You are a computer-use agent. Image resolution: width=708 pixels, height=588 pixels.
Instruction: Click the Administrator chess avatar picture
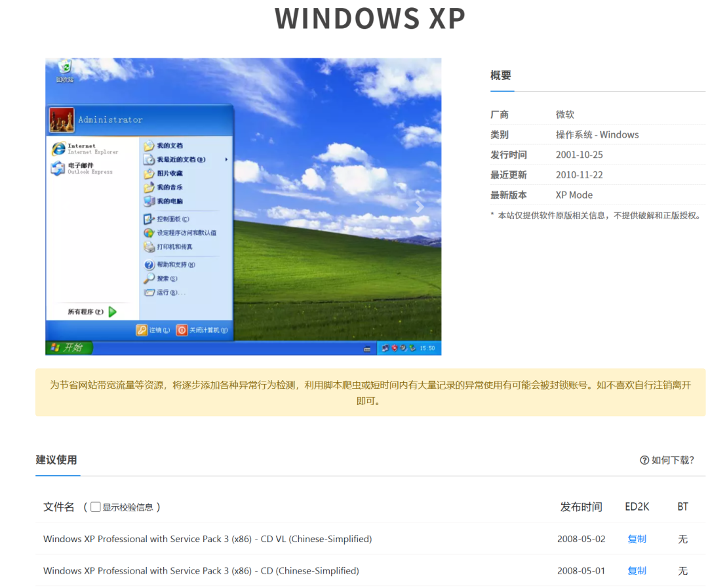click(62, 120)
